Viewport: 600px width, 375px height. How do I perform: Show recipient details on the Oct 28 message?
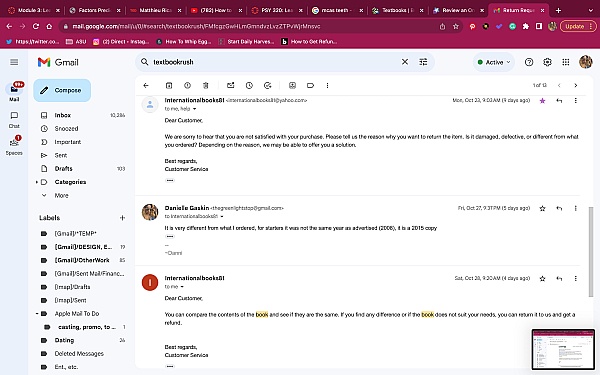click(182, 287)
